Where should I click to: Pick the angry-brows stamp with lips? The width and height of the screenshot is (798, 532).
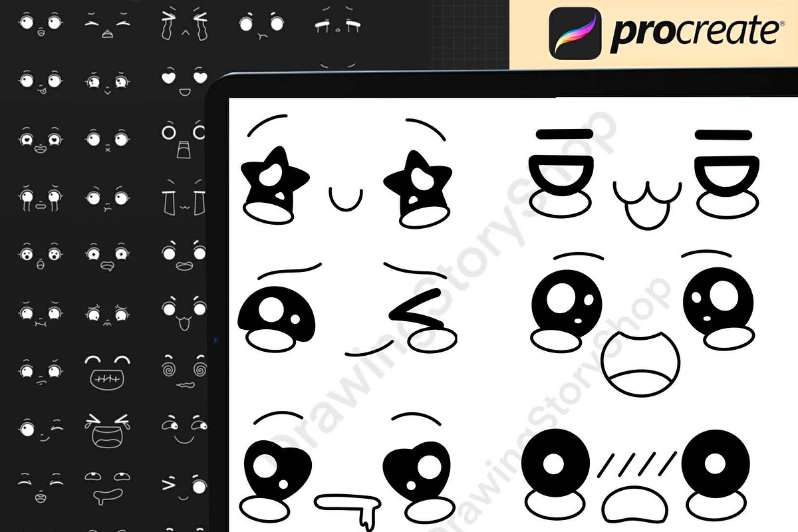point(183,256)
